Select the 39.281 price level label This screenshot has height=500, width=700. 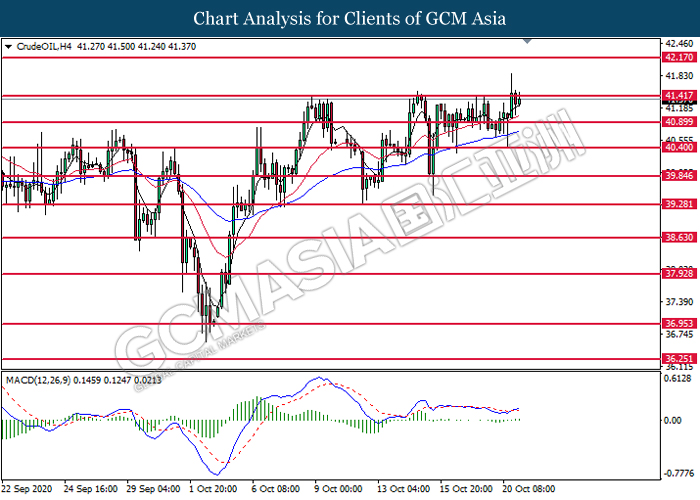coord(679,204)
